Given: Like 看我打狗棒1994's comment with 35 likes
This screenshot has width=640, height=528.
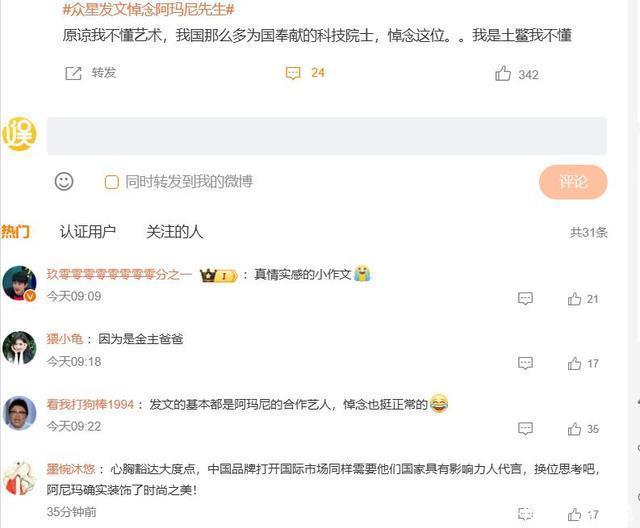Looking at the screenshot, I should point(574,429).
